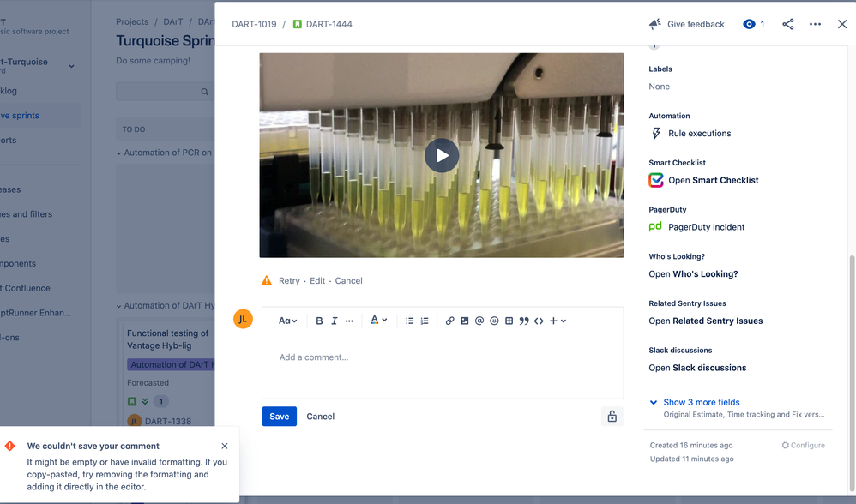Save the comment
This screenshot has width=856, height=504.
(x=280, y=417)
